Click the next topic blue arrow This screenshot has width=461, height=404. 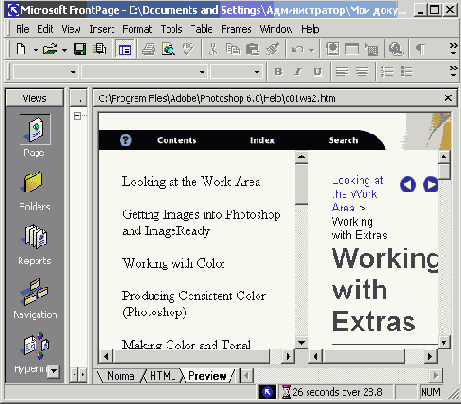click(x=430, y=184)
